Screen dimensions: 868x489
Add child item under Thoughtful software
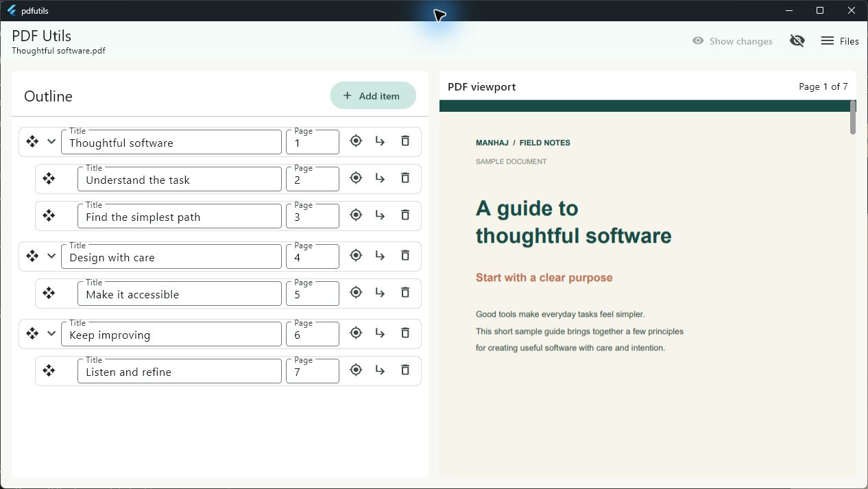click(x=380, y=141)
